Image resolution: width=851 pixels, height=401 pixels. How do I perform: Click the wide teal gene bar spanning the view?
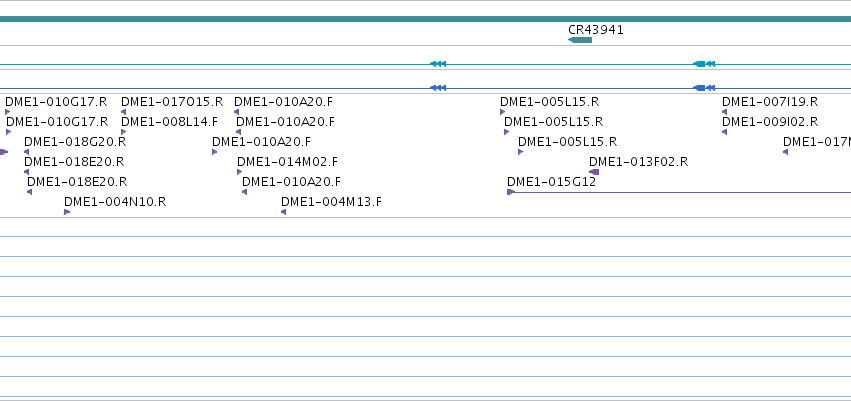pos(426,19)
